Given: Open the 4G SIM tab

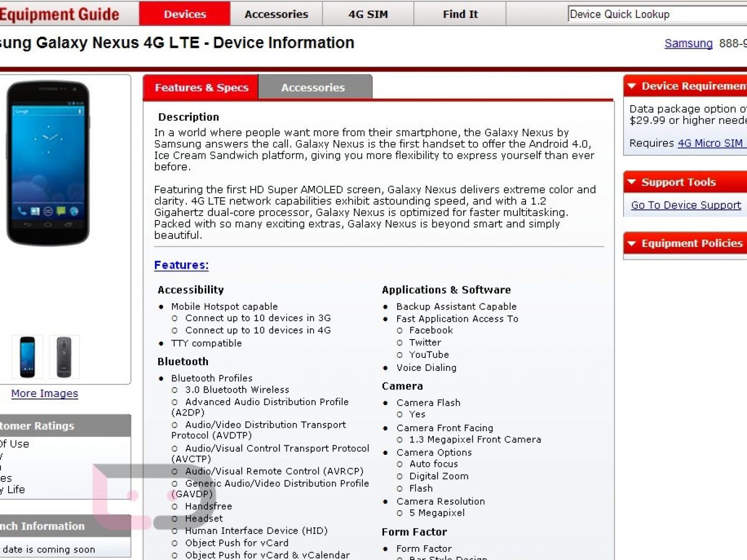Looking at the screenshot, I should click(x=368, y=14).
